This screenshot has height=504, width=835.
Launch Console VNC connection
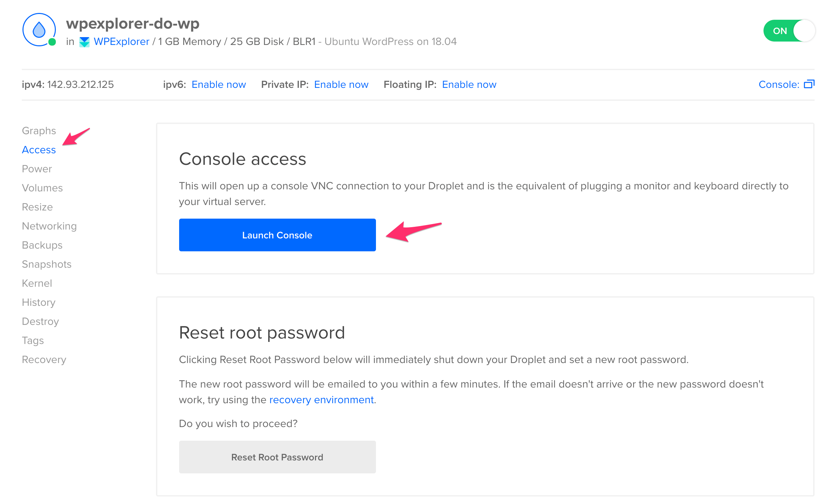click(x=277, y=235)
